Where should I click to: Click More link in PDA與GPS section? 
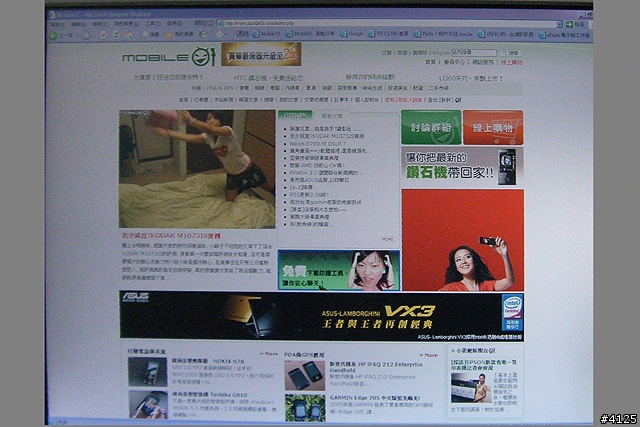point(429,355)
